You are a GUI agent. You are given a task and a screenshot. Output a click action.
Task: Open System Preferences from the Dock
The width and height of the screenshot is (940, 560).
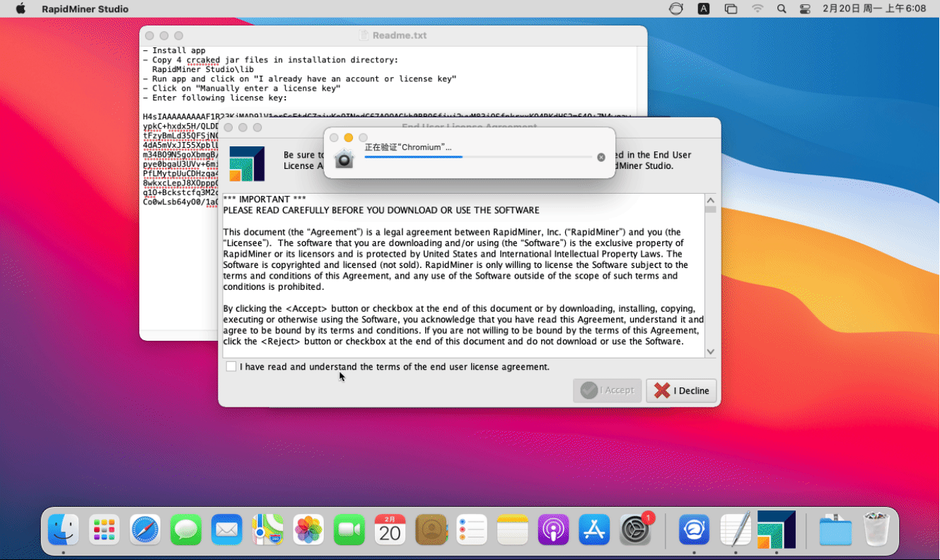coord(635,530)
